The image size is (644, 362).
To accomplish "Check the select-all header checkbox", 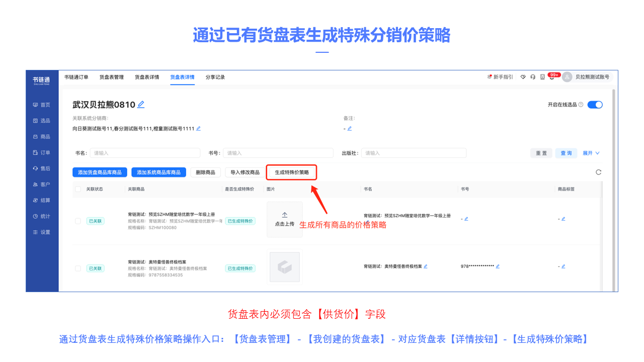I will pos(78,189).
